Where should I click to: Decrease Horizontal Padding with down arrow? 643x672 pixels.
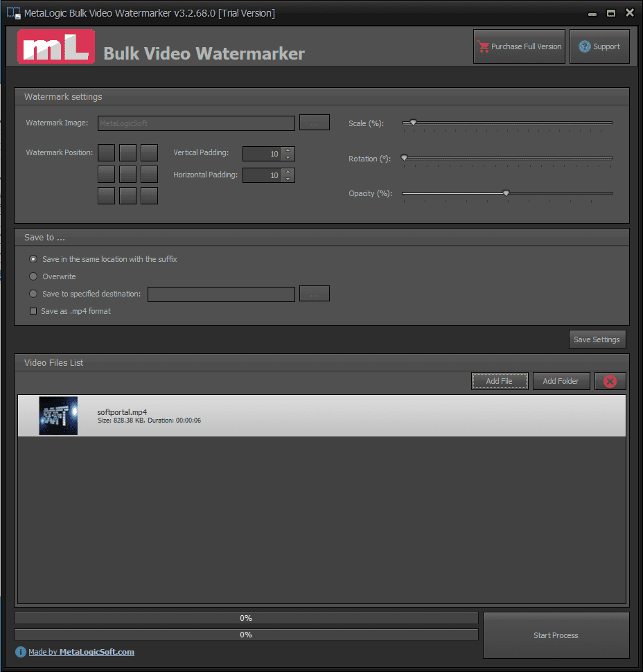[288, 179]
